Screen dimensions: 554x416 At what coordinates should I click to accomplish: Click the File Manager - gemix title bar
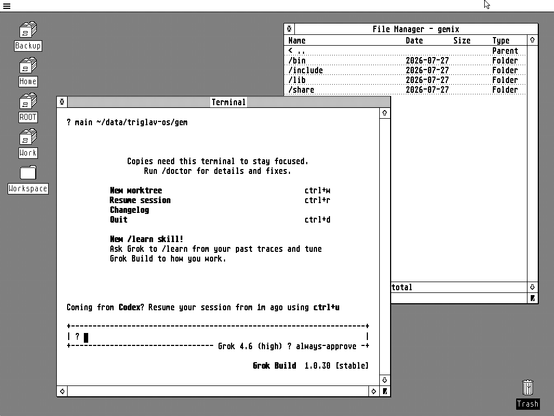[x=416, y=29]
